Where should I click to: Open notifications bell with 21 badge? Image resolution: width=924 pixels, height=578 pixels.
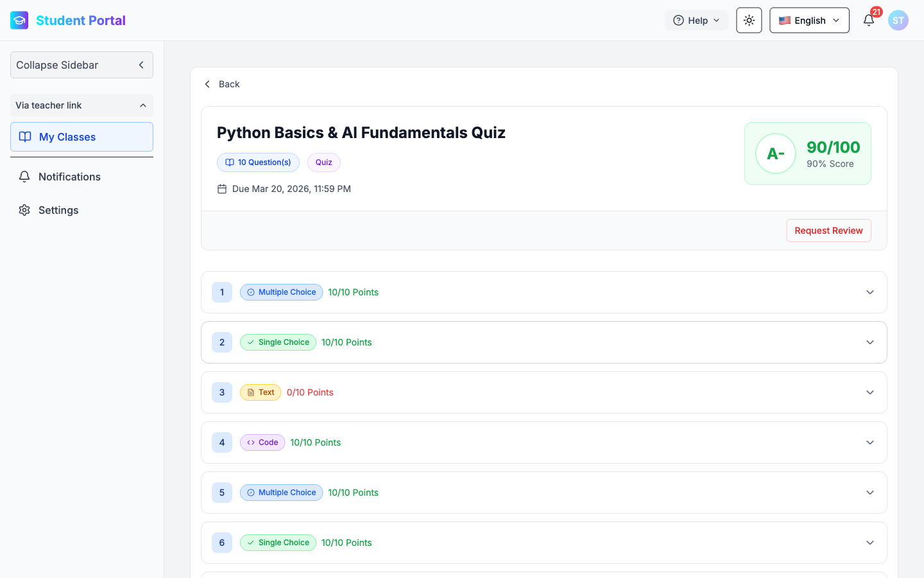pos(869,21)
